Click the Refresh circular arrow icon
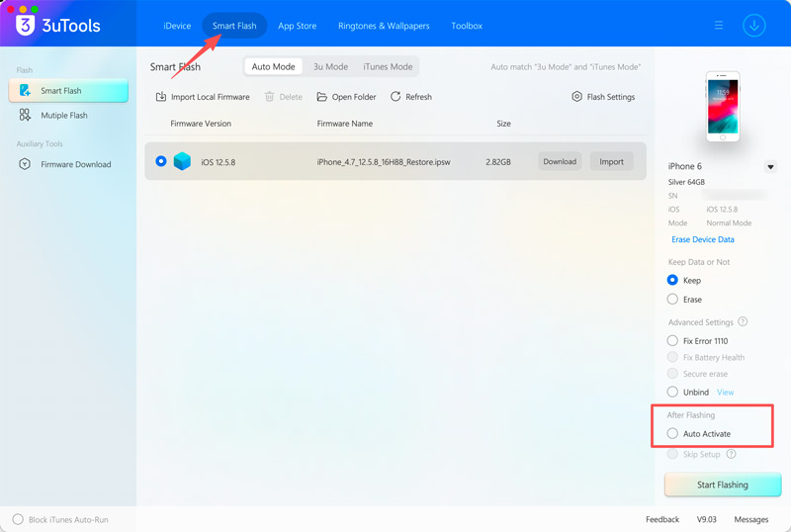 [395, 96]
